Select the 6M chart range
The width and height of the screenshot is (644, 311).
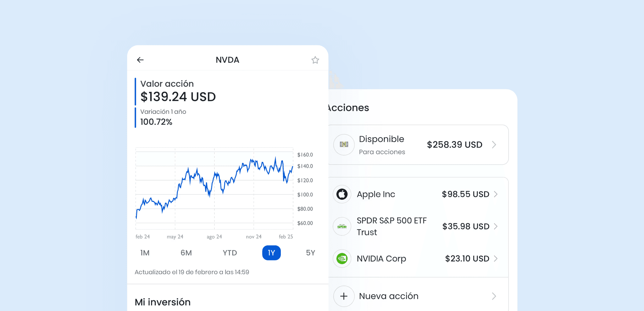click(x=186, y=253)
